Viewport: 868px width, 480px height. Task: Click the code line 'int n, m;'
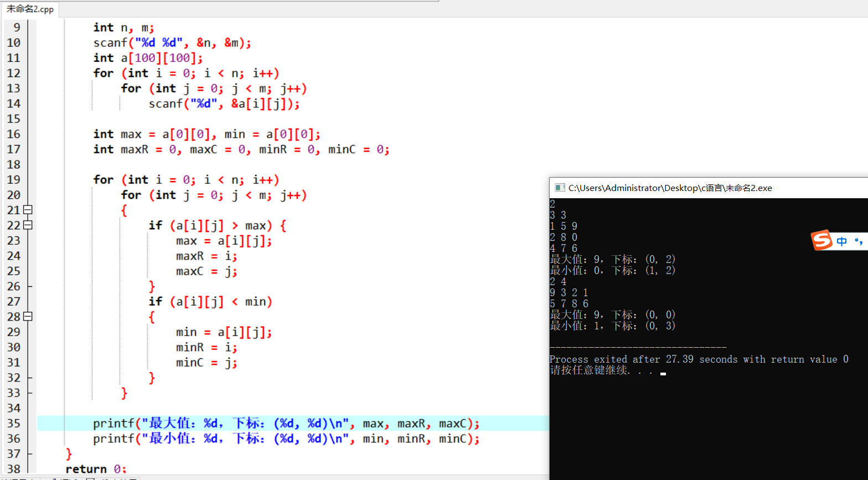tap(123, 28)
